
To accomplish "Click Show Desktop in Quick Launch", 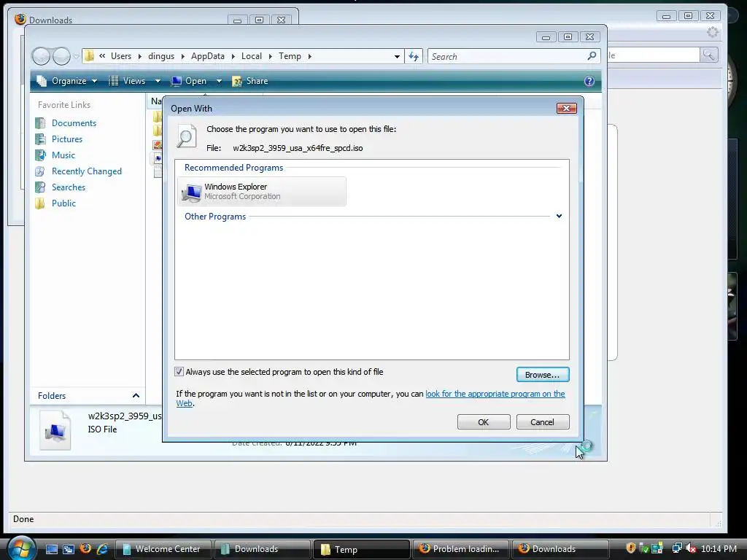I will pyautogui.click(x=52, y=549).
